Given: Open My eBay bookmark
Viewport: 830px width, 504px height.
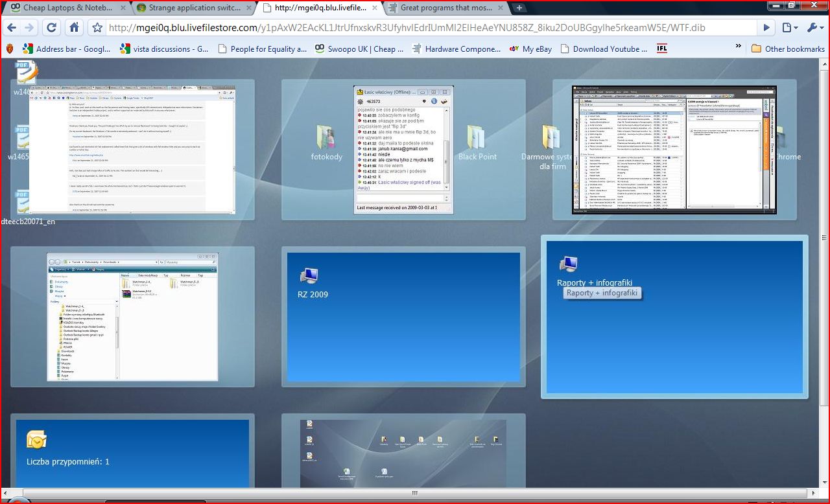Looking at the screenshot, I should (x=530, y=49).
